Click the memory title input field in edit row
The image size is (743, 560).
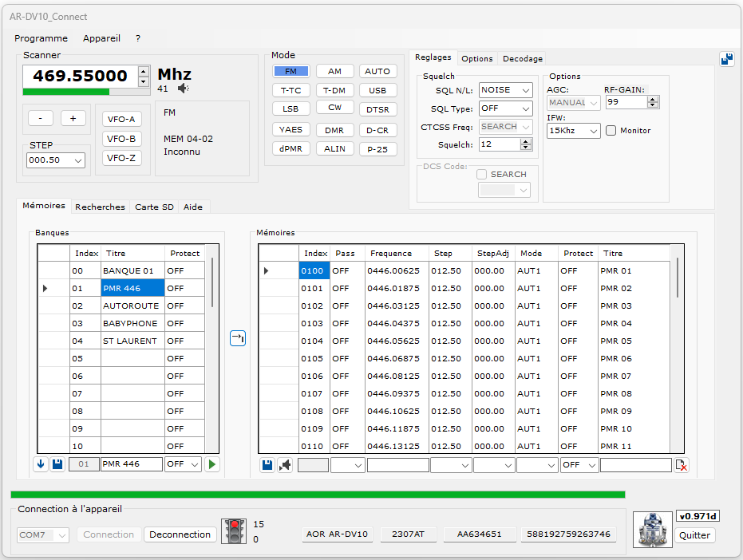click(x=636, y=465)
